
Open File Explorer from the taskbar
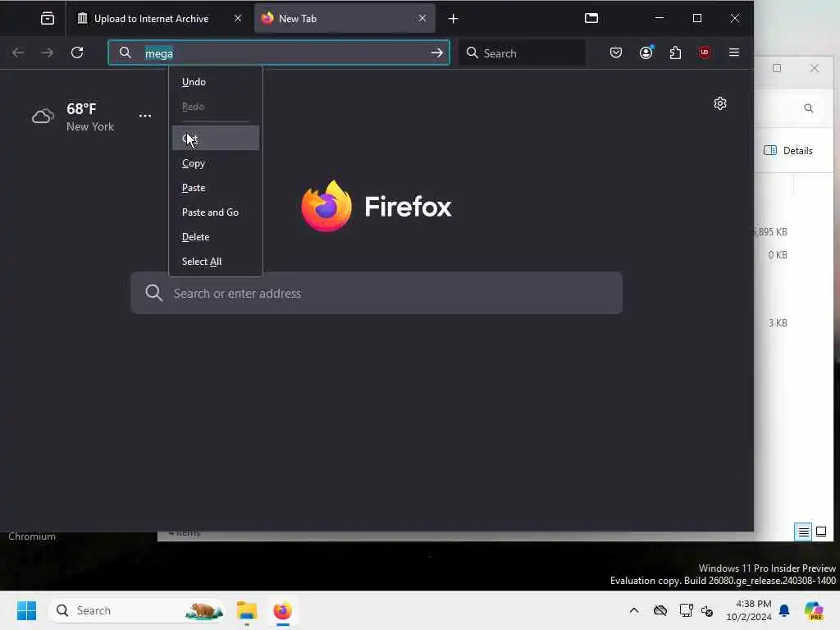247,610
